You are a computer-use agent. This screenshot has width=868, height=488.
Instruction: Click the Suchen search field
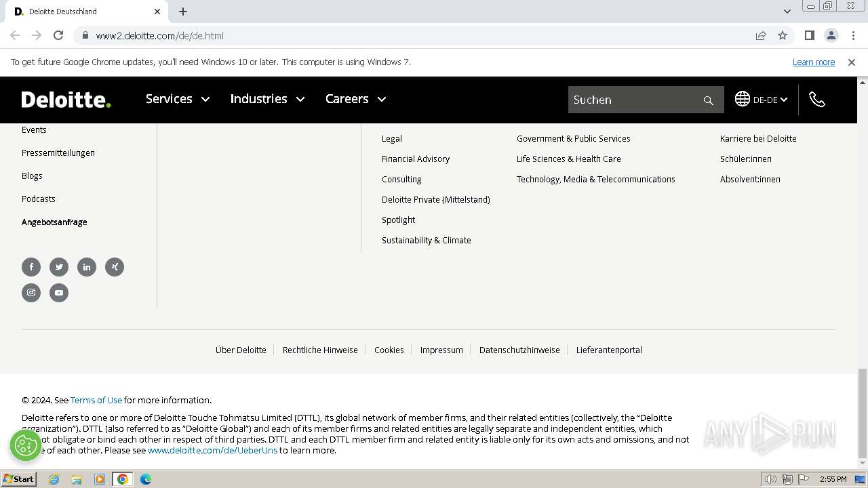click(x=634, y=100)
